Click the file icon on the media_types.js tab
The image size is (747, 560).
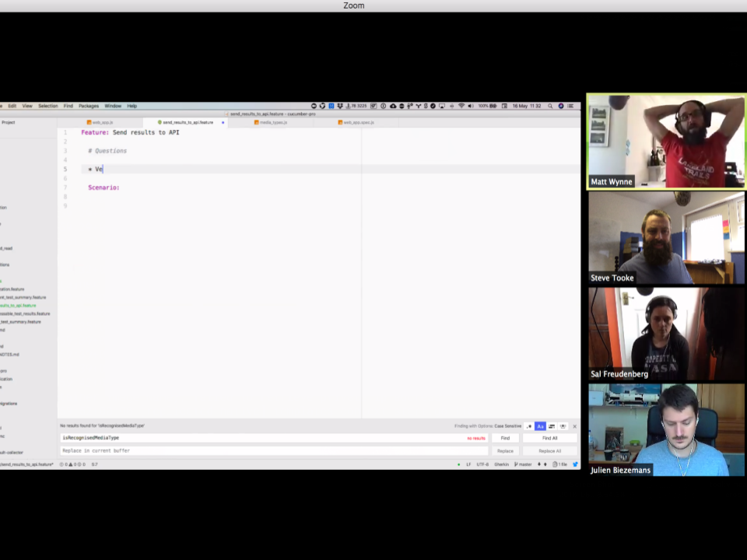[256, 122]
